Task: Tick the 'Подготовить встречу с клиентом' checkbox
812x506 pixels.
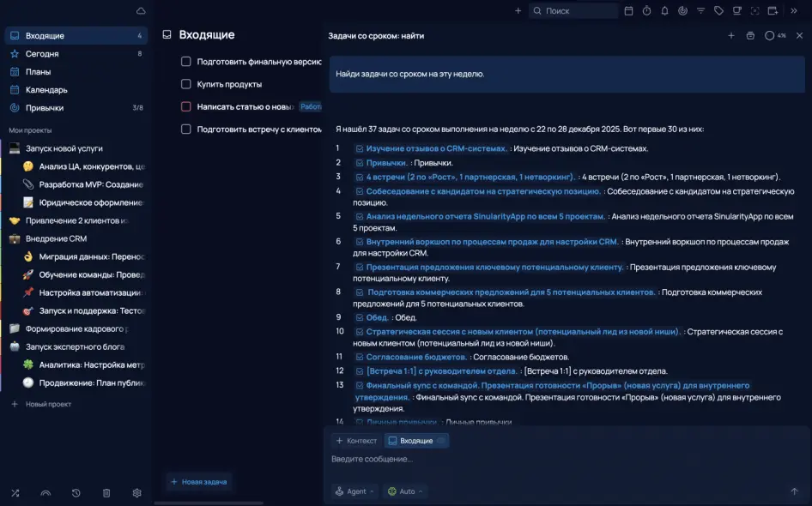Action: point(185,129)
